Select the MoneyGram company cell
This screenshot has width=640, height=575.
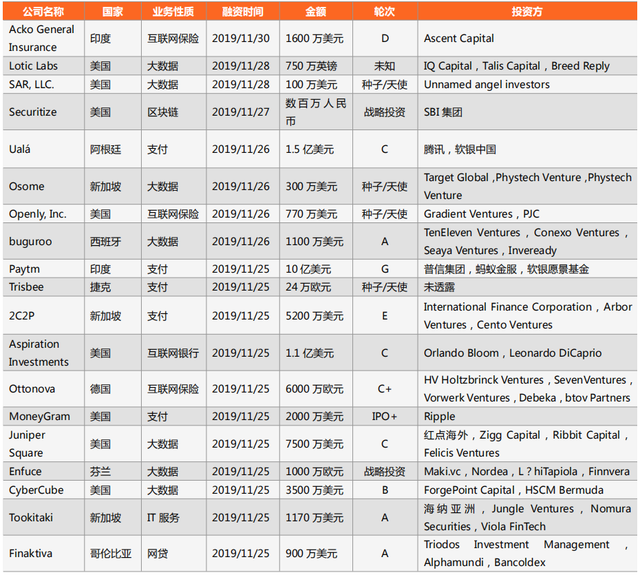click(44, 416)
